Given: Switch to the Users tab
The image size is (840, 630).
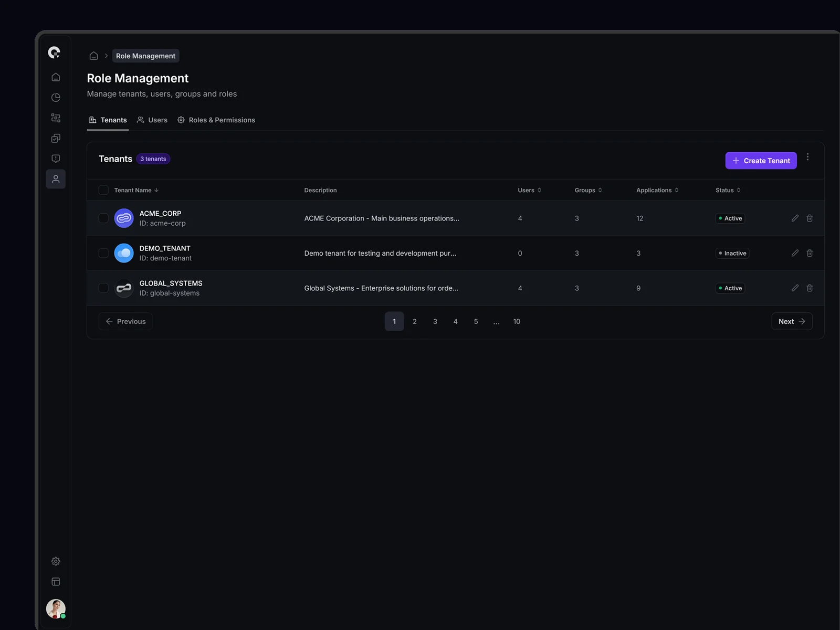Looking at the screenshot, I should (x=152, y=120).
